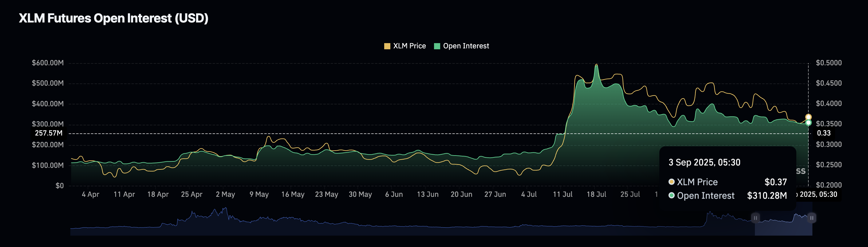Click the 0.33 right-axis crosshair label

pyautogui.click(x=823, y=133)
